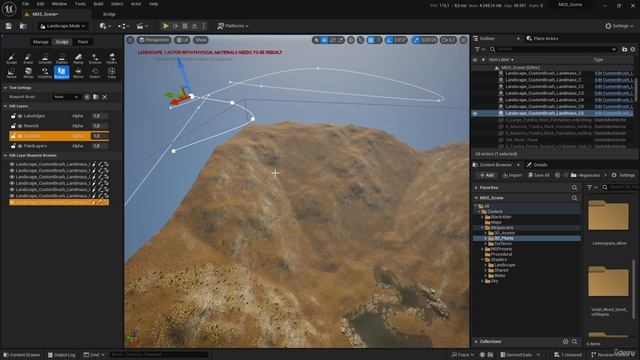Select the 3D_Plants folder in tree
This screenshot has height=360, width=640.
[526, 238]
